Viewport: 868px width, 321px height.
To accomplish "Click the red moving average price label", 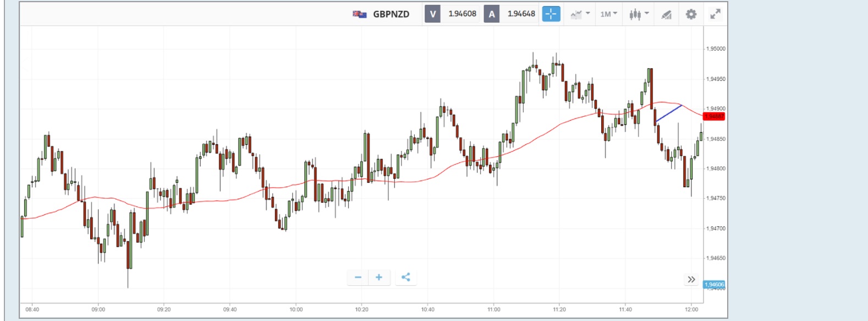I will 714,116.
